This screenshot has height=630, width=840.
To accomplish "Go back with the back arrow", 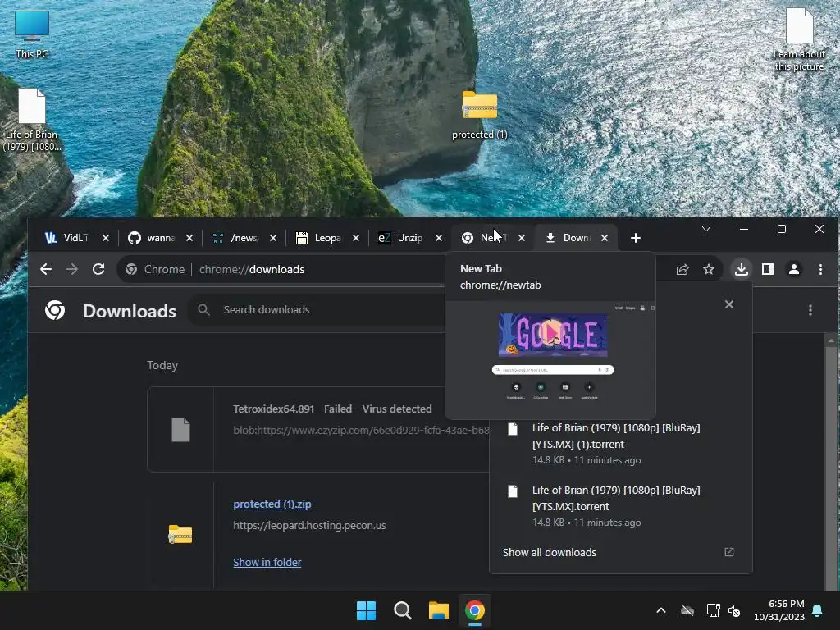I will point(46,269).
